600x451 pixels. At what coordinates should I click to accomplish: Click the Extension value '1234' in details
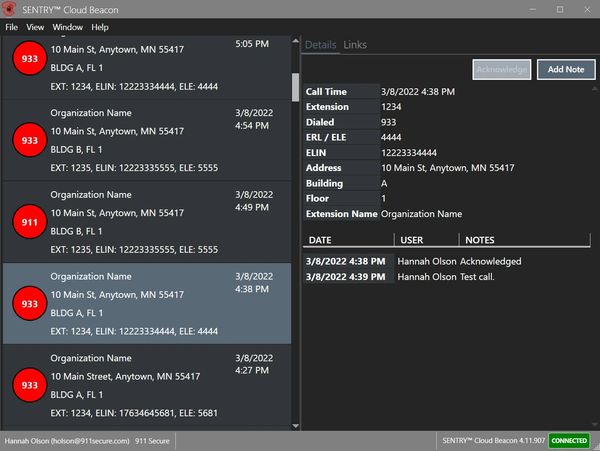391,107
